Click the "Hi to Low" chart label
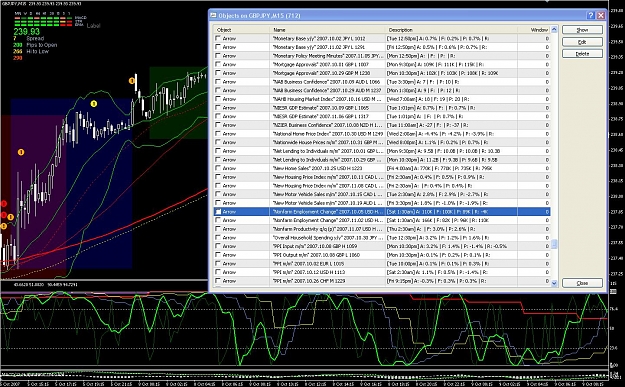The image size is (625, 387). [37, 51]
